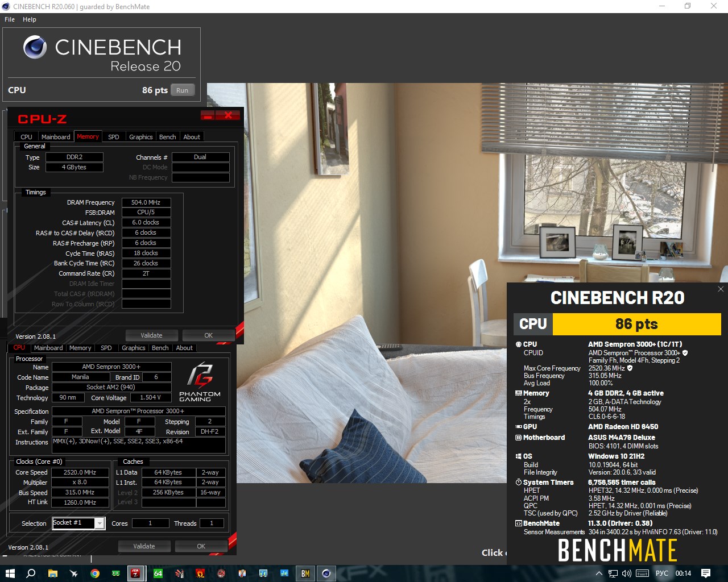Open About tab in upper CPU-Z

pyautogui.click(x=192, y=137)
